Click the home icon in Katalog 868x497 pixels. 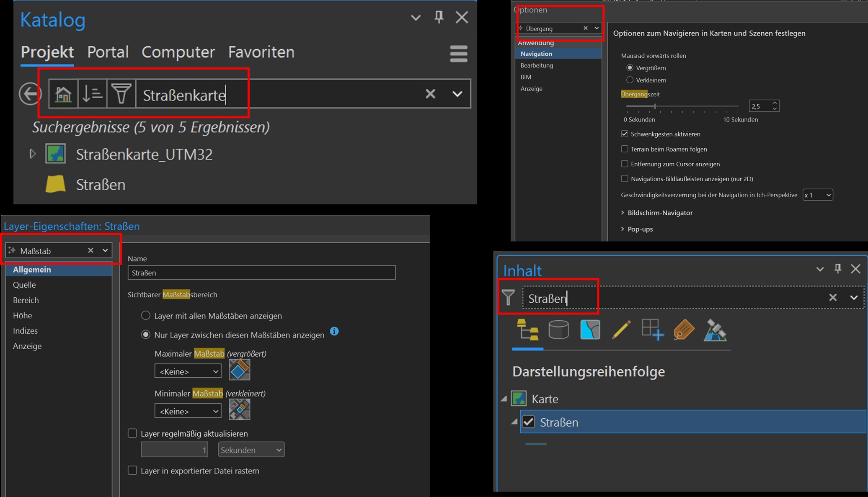pos(63,94)
